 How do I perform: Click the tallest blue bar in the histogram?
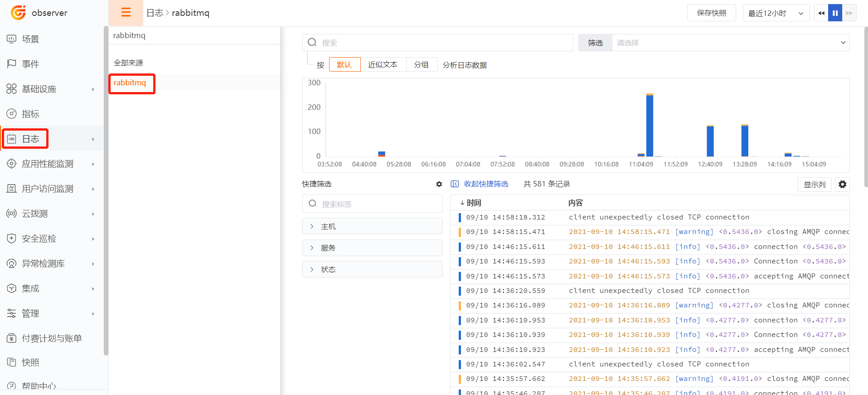tap(650, 126)
